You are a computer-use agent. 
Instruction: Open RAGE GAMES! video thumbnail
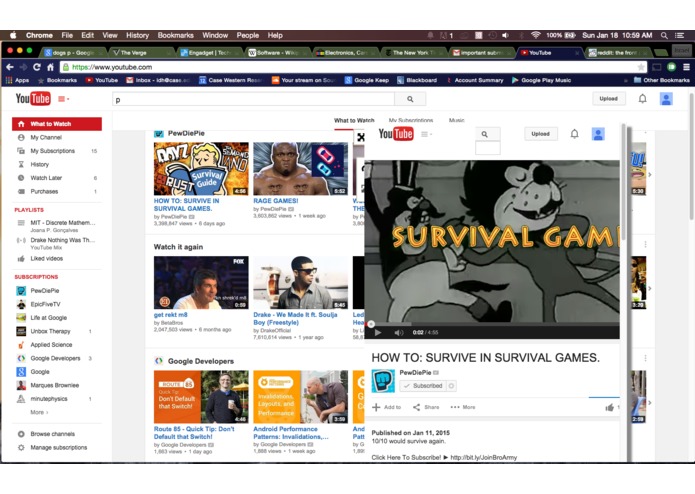click(x=300, y=169)
